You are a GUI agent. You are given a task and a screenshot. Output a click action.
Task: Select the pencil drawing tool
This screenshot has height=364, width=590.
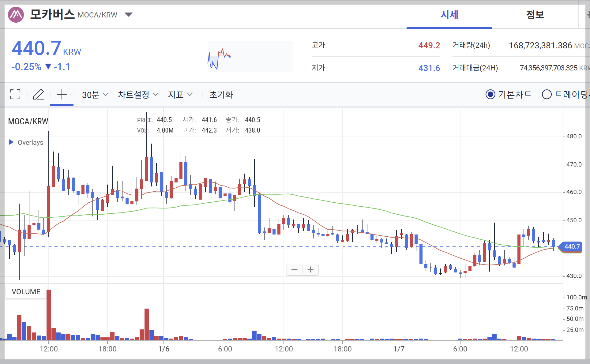[39, 94]
